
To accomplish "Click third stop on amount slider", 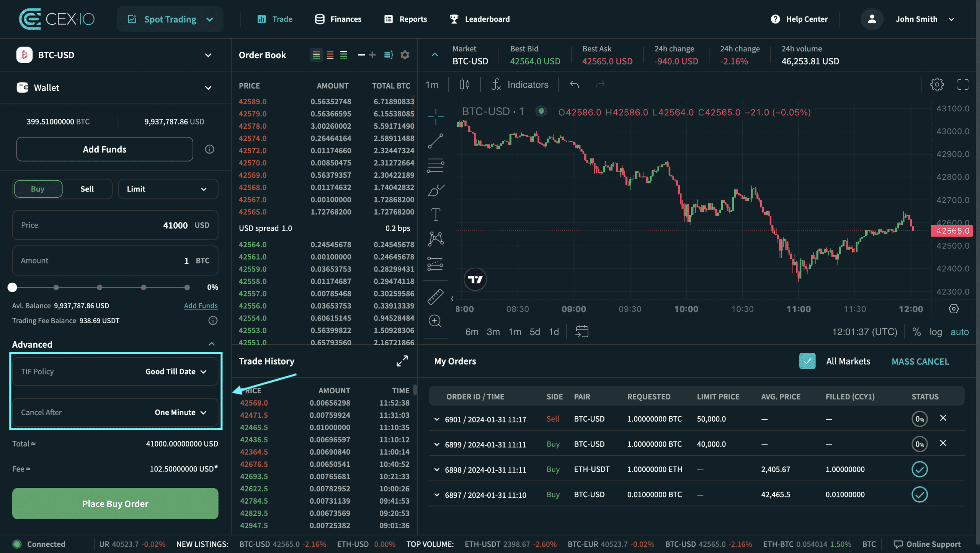I will pyautogui.click(x=100, y=287).
